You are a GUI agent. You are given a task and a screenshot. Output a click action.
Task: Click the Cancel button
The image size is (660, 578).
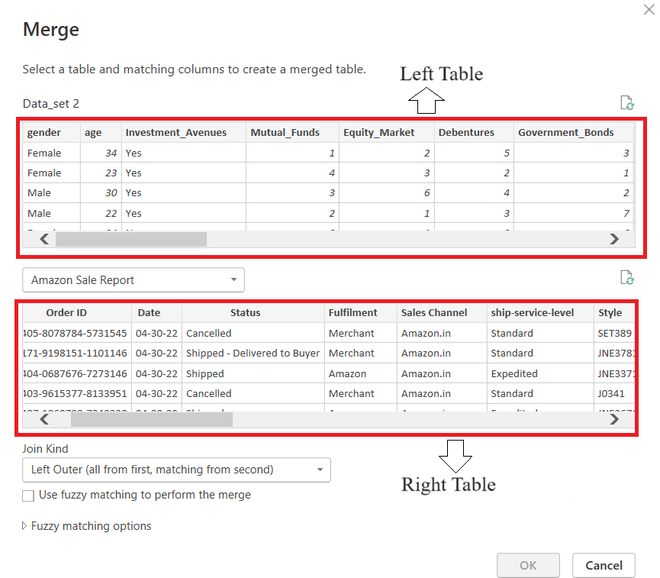point(604,565)
